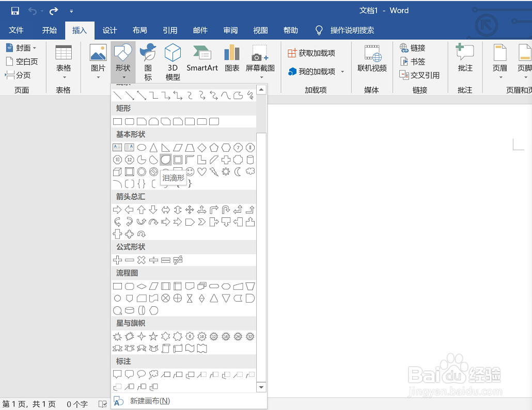Collapse the 形状 shapes dropdown button
This screenshot has width=532, height=410.
pos(123,62)
